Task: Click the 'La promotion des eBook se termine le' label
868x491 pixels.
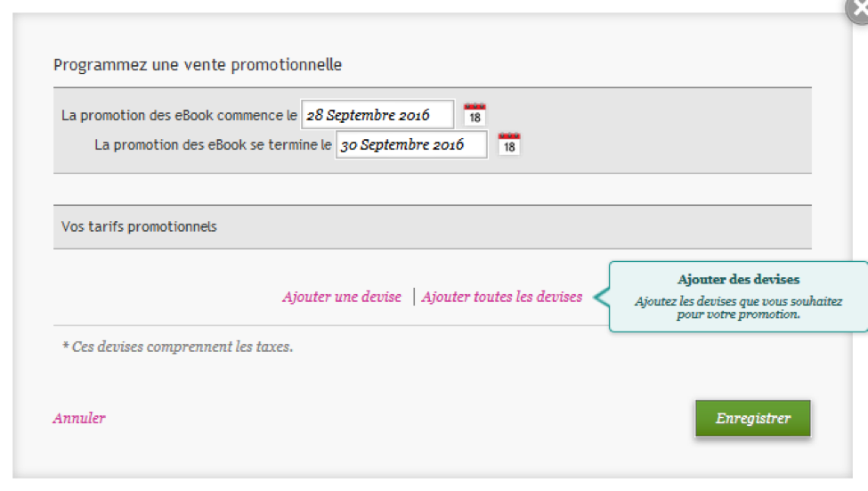Action: pos(213,144)
